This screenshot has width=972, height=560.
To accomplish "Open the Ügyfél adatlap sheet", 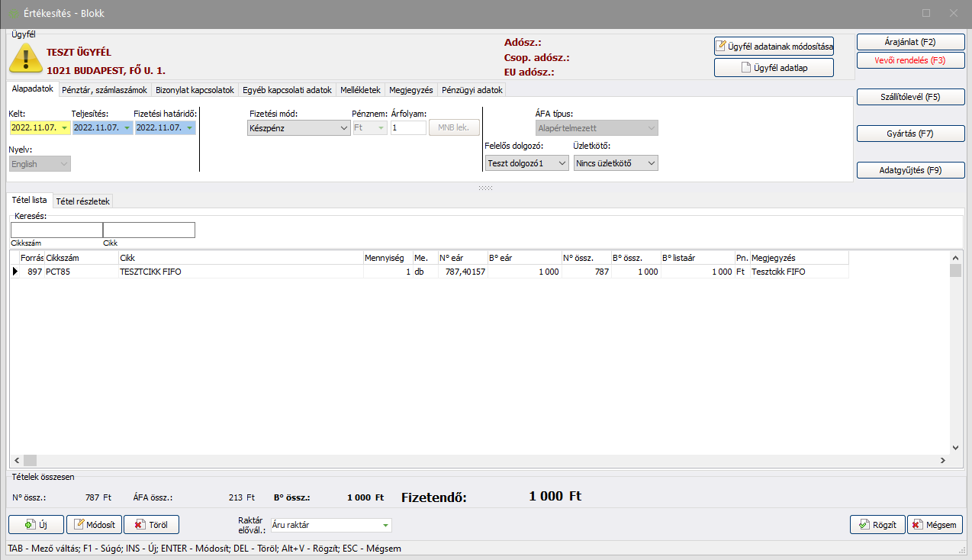I will (774, 68).
